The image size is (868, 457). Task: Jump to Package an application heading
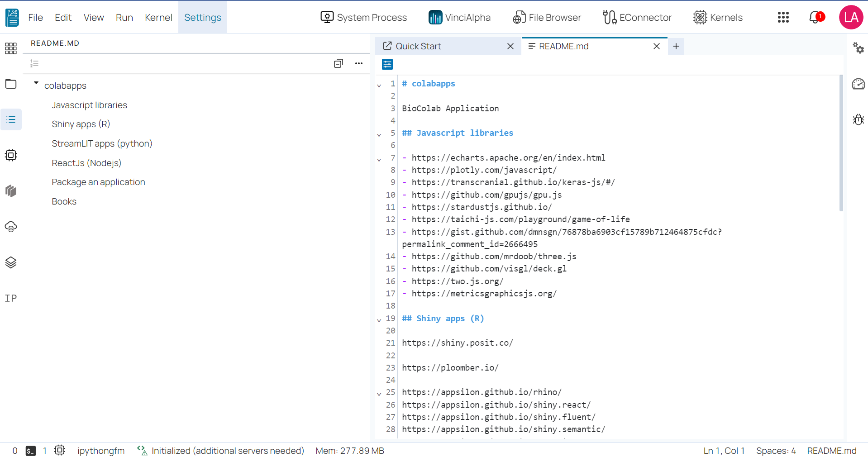99,182
